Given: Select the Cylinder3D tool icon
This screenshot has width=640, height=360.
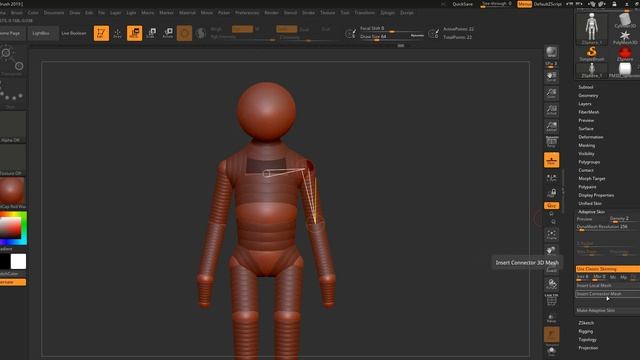Looking at the screenshot, I should tap(624, 20).
